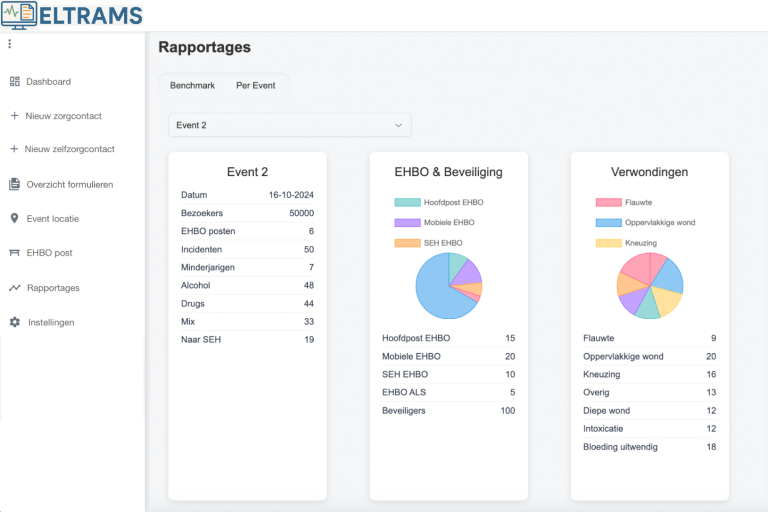Click the Dashboard grid icon
Screen dimensions: 768x512
14,82
